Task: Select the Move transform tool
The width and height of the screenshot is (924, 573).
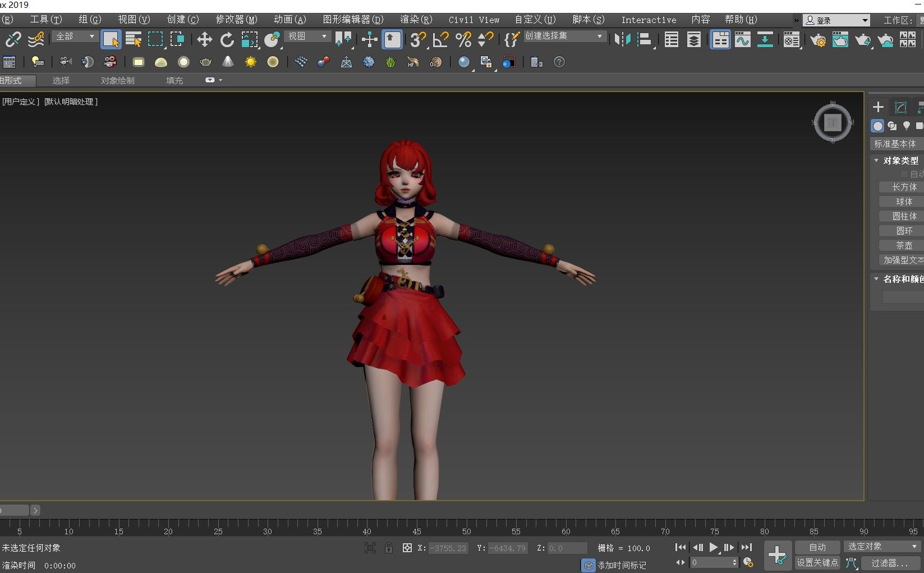Action: pos(204,40)
